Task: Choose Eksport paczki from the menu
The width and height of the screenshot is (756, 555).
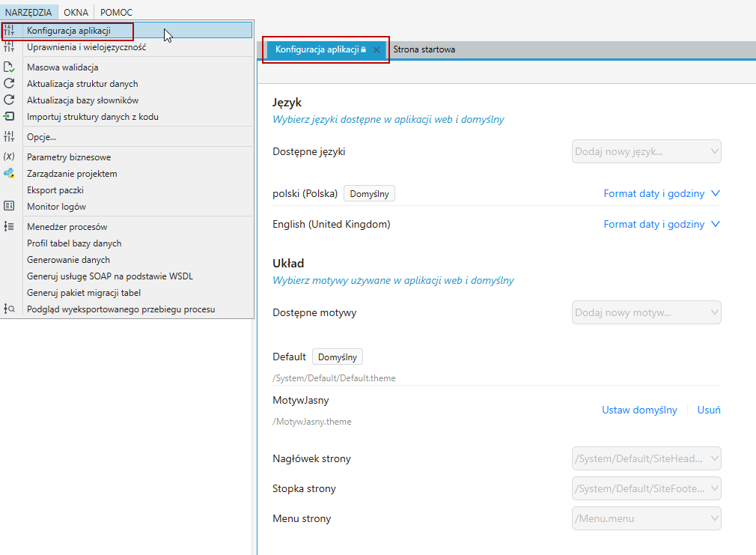Action: (x=55, y=190)
